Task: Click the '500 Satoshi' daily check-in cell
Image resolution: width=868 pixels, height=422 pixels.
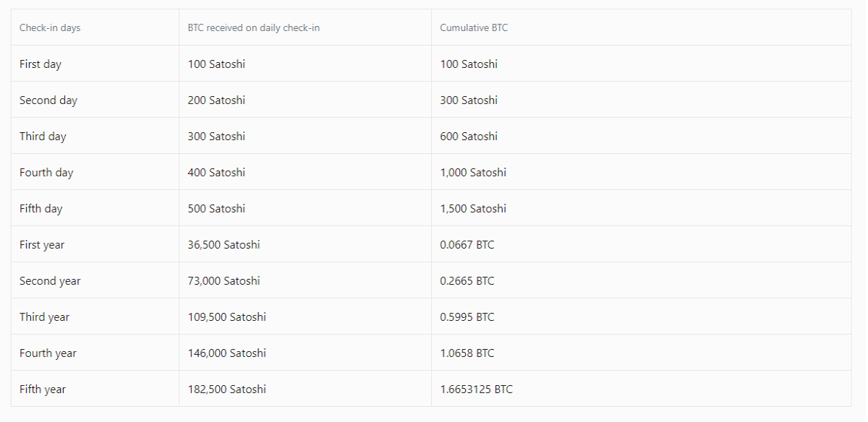Action: coord(216,208)
